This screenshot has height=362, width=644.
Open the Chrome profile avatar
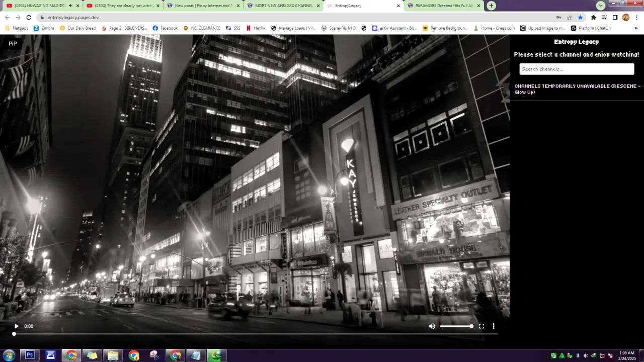pos(626,17)
